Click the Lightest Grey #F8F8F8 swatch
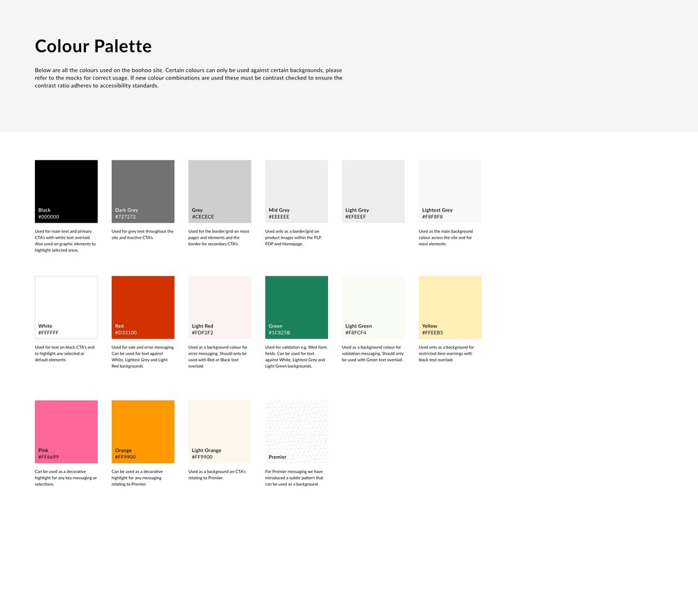The height and width of the screenshot is (616, 698). tap(450, 191)
